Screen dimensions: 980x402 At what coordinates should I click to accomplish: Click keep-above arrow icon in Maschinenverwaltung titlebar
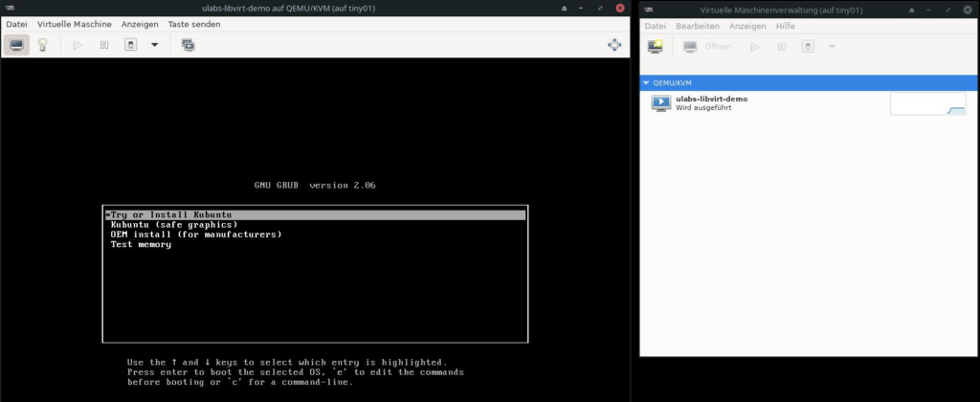[912, 10]
